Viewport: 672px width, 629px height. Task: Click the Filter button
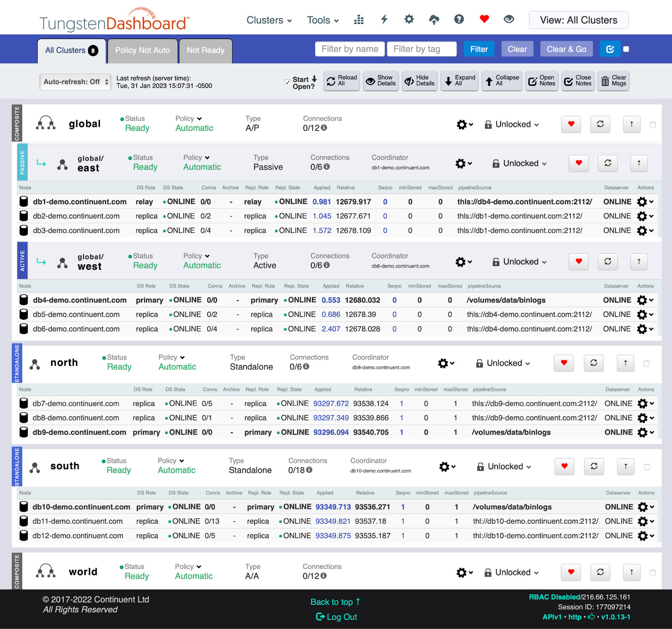coord(479,49)
